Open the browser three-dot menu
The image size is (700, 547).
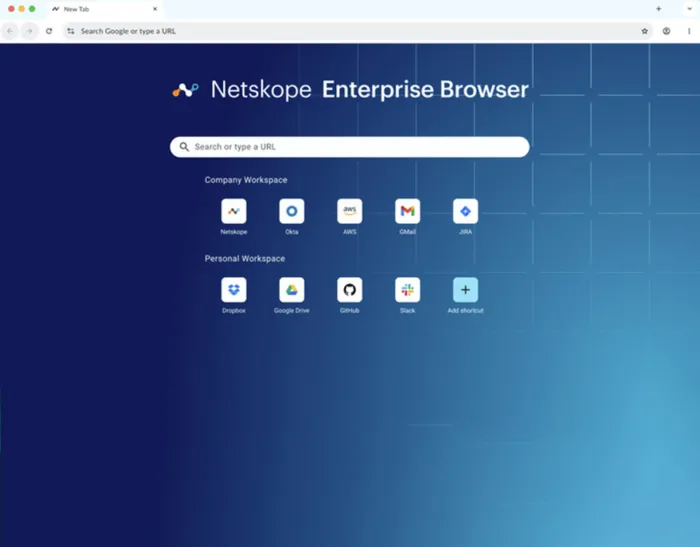click(689, 31)
